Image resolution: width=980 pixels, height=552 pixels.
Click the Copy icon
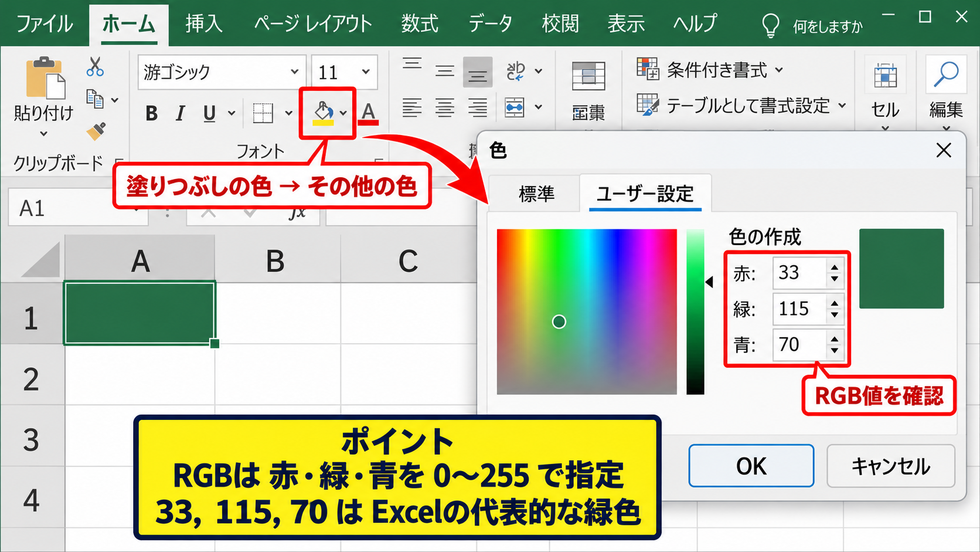(x=94, y=99)
